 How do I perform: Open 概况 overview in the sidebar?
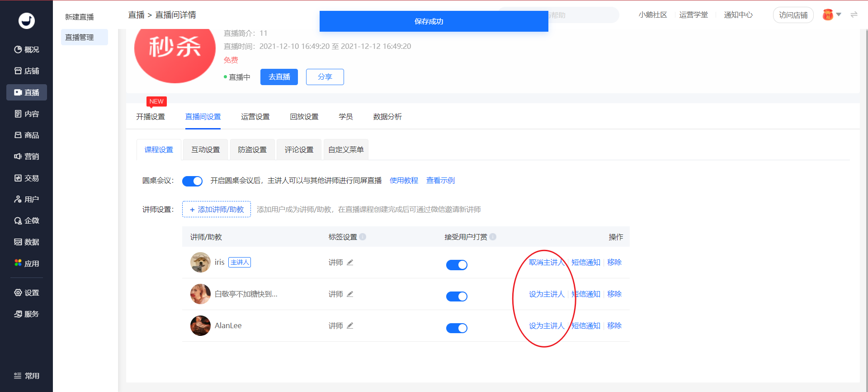[27, 49]
